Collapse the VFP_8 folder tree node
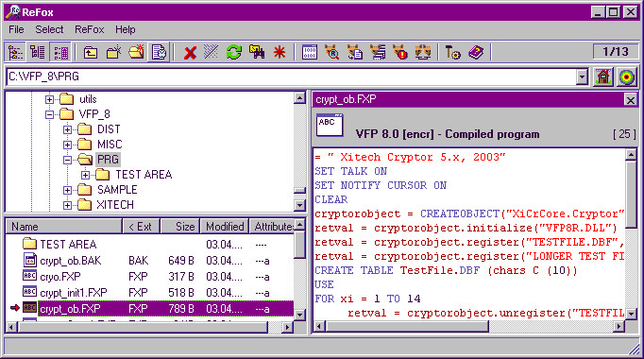The image size is (644, 359). (49, 114)
